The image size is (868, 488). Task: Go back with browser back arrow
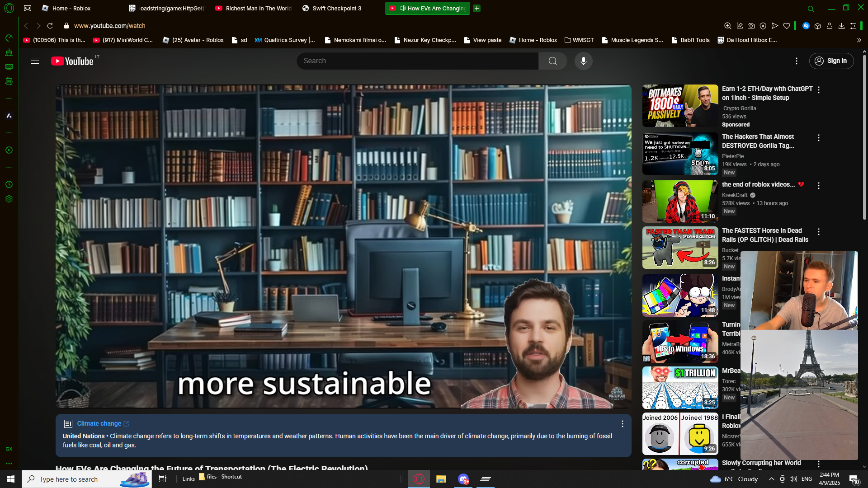click(26, 26)
